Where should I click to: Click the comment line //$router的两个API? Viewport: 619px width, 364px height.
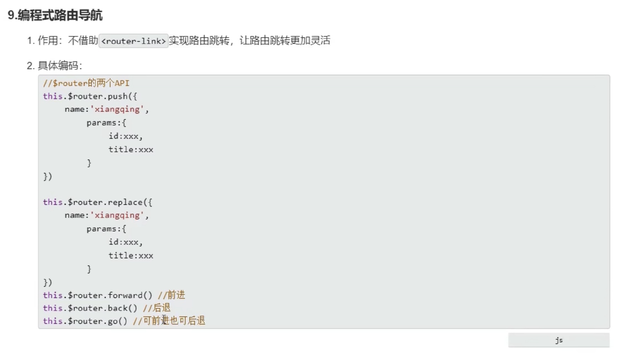click(x=86, y=83)
